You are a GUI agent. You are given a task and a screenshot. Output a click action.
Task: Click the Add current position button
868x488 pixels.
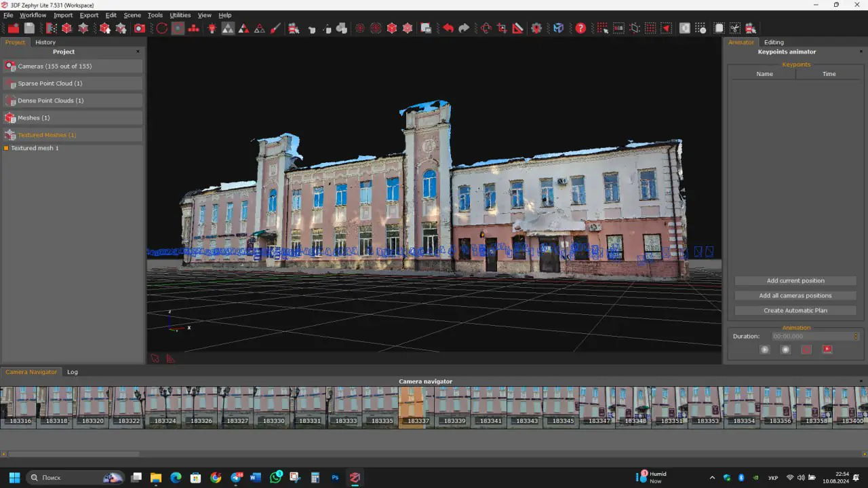[795, 280]
